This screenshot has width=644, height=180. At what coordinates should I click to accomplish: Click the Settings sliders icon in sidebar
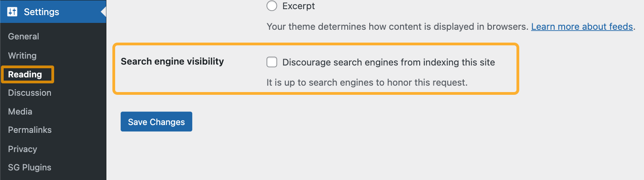(13, 12)
